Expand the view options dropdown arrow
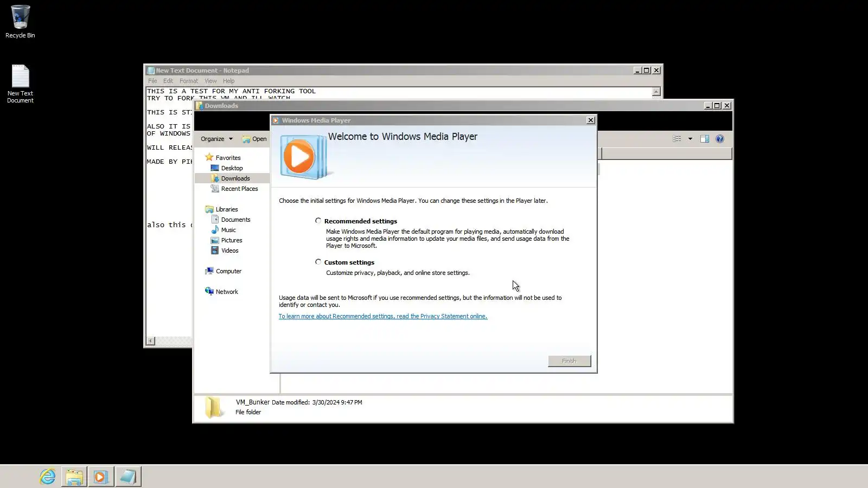868x488 pixels. pos(690,139)
